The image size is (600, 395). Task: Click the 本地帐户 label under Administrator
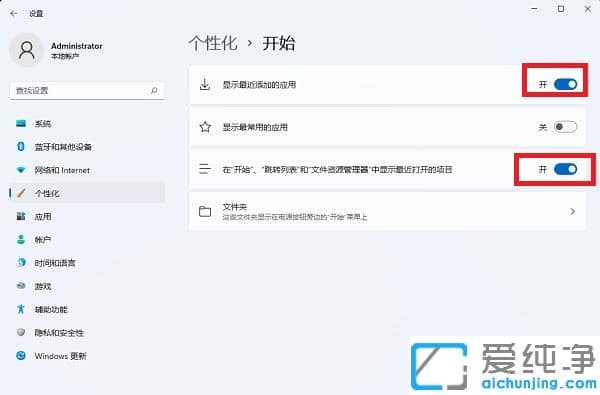(65, 56)
